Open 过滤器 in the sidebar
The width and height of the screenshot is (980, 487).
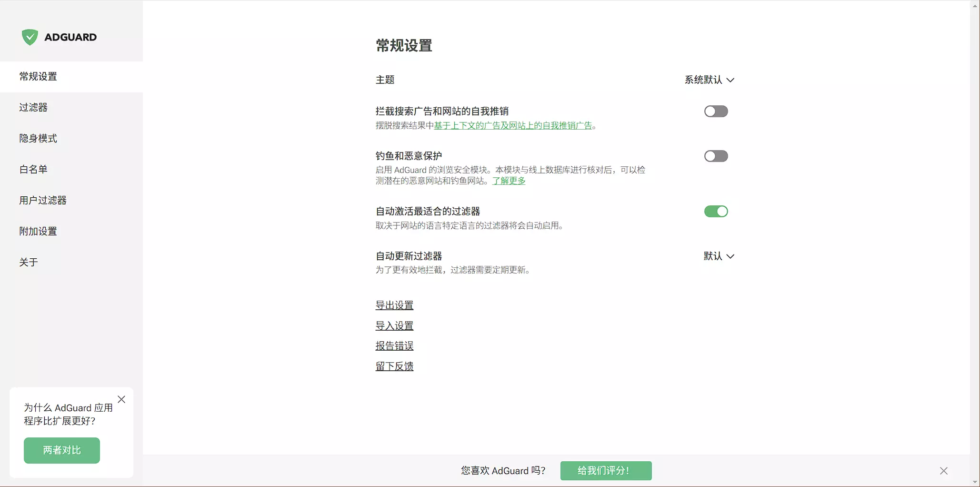(33, 108)
